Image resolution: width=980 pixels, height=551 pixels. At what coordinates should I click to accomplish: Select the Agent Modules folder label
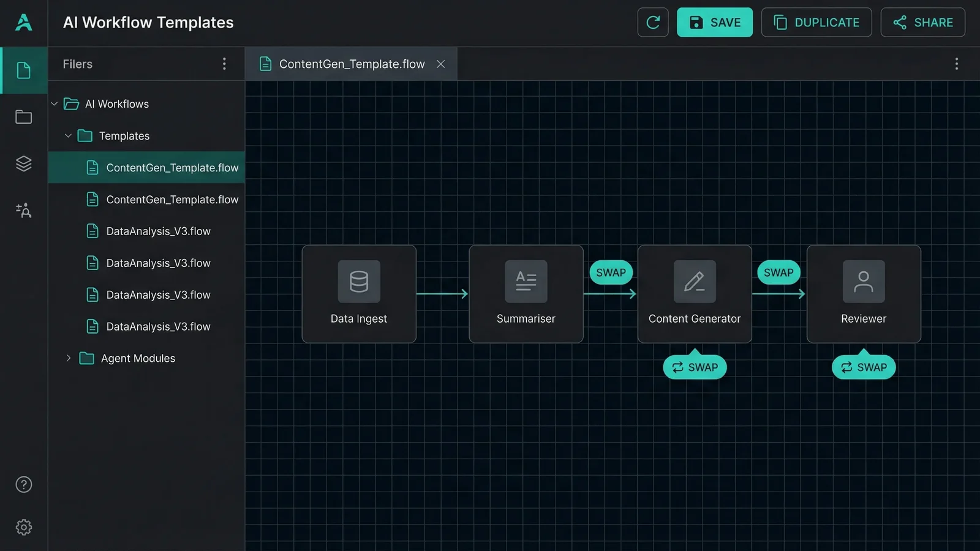point(138,358)
